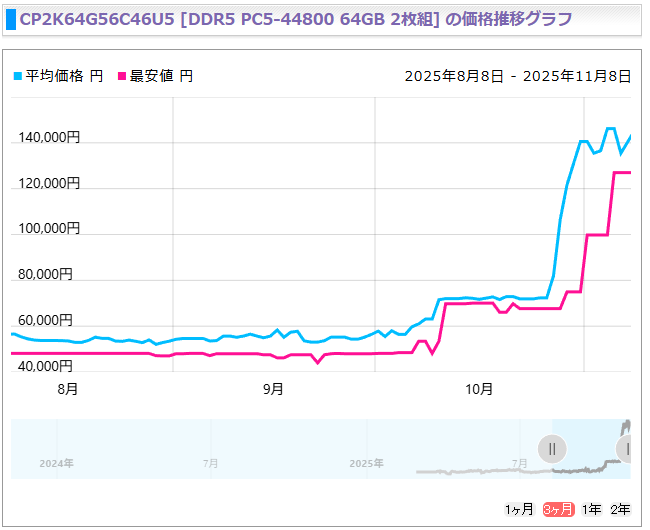Click the 140,000円 y-axis label
Image resolution: width=650 pixels, height=530 pixels.
tap(48, 138)
